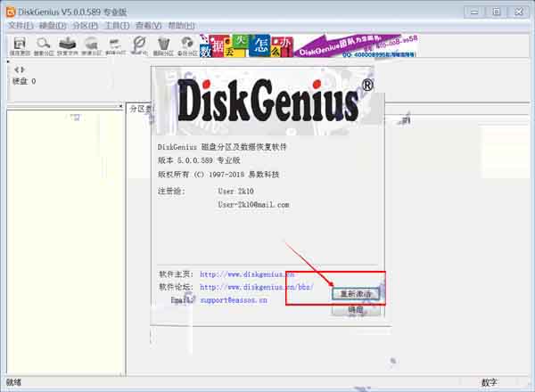The height and width of the screenshot is (392, 535).
Task: Click the 重新激活 reactivate button
Action: pos(356,294)
